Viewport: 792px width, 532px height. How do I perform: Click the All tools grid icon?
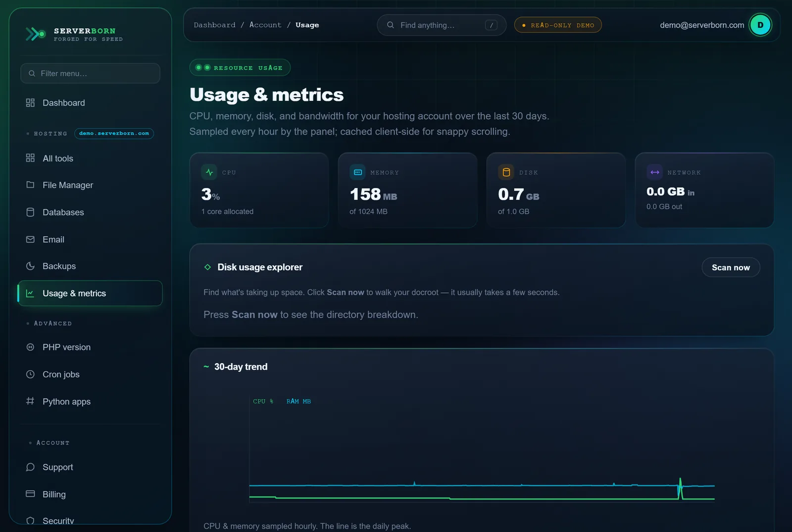click(x=30, y=158)
